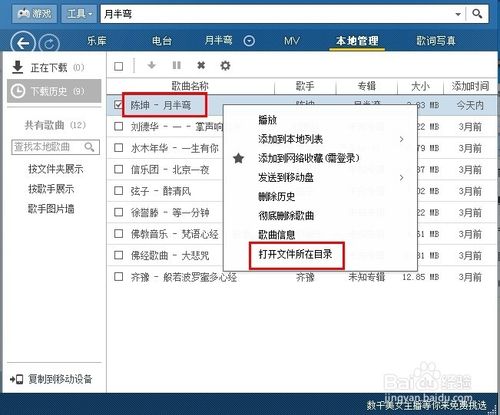The image size is (500, 415).
Task: Open the 下载历史 list
Action: pyautogui.click(x=54, y=91)
